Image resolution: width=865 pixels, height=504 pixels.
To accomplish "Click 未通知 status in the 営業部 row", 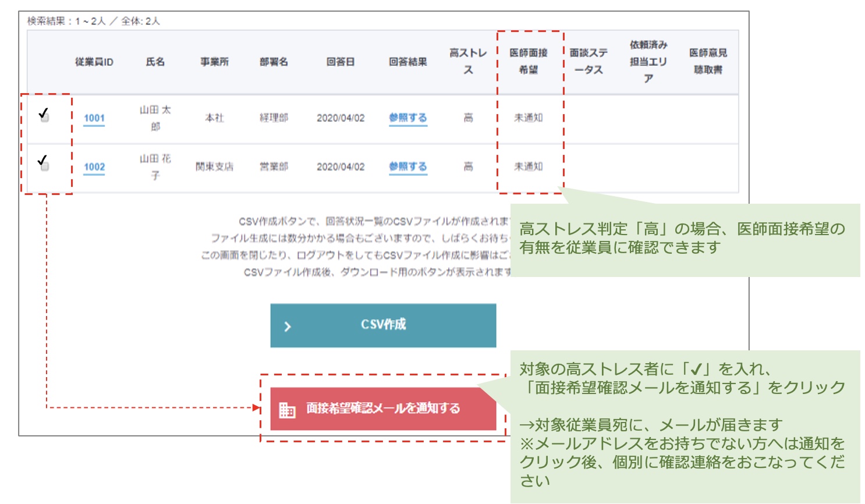I will 529,166.
